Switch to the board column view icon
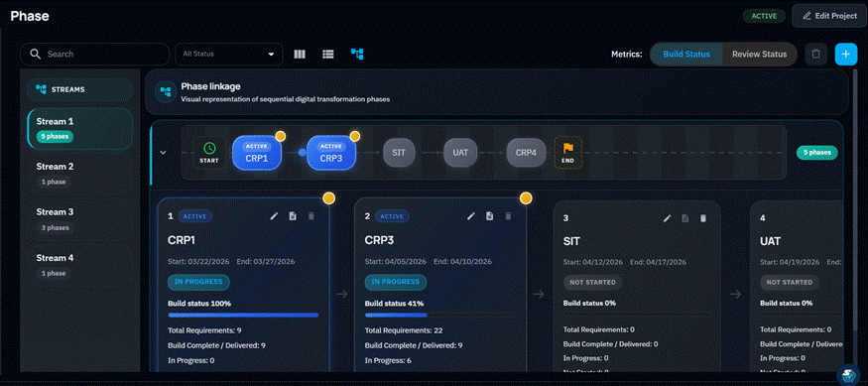868x386 pixels. [300, 55]
